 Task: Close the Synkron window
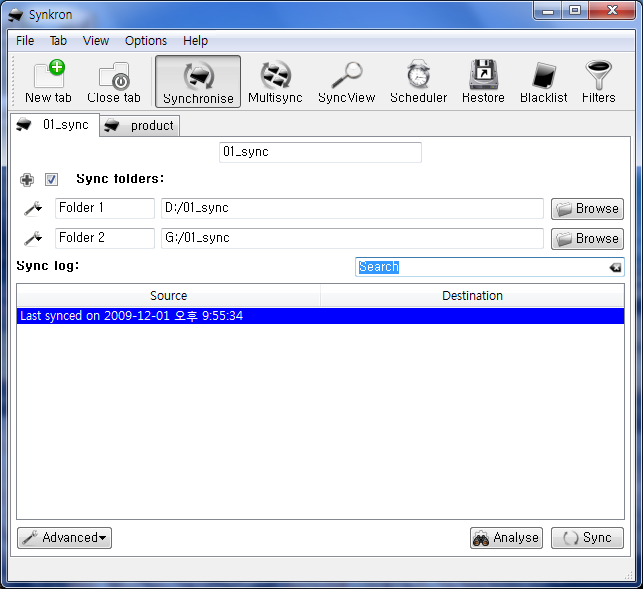coord(612,11)
